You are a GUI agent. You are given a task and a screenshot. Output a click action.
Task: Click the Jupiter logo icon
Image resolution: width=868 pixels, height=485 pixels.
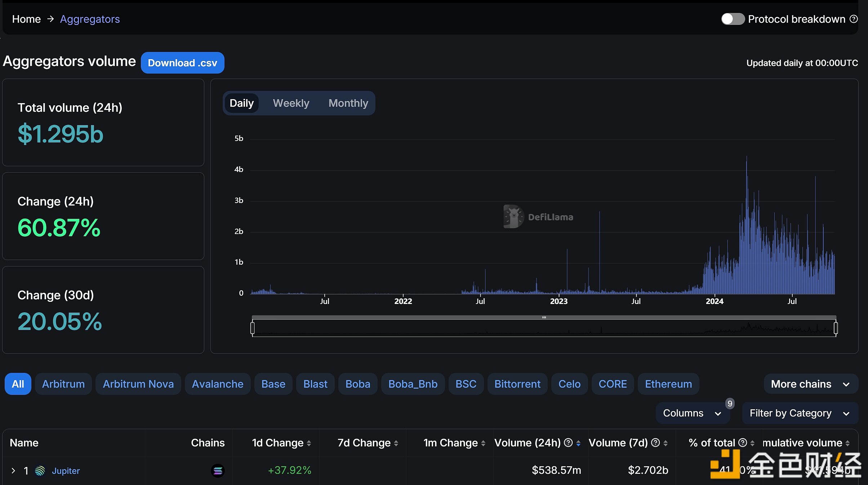pyautogui.click(x=40, y=471)
